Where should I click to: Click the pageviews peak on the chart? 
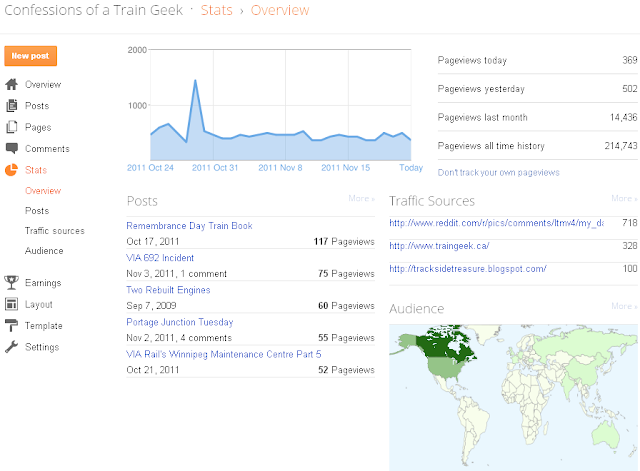pos(195,80)
